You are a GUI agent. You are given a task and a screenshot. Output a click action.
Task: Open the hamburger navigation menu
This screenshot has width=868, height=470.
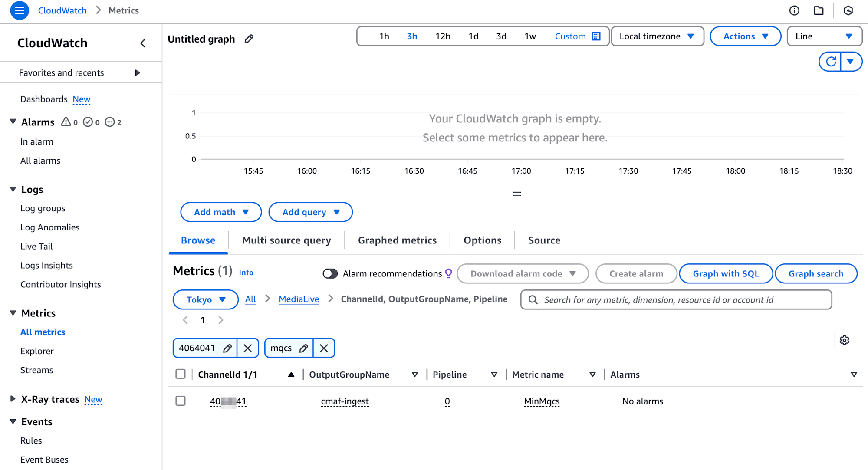tap(20, 10)
